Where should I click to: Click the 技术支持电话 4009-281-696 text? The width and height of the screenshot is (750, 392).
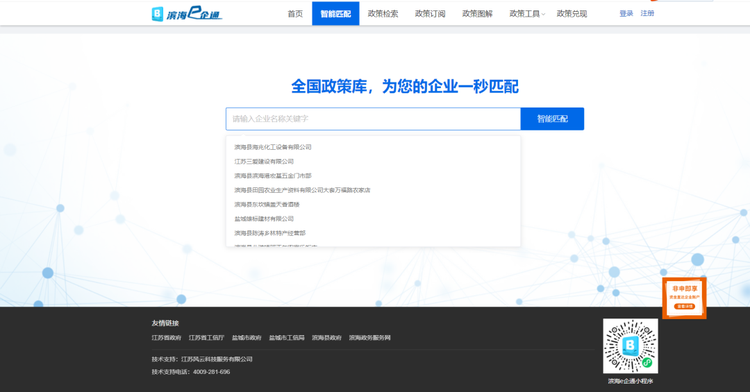191,372
